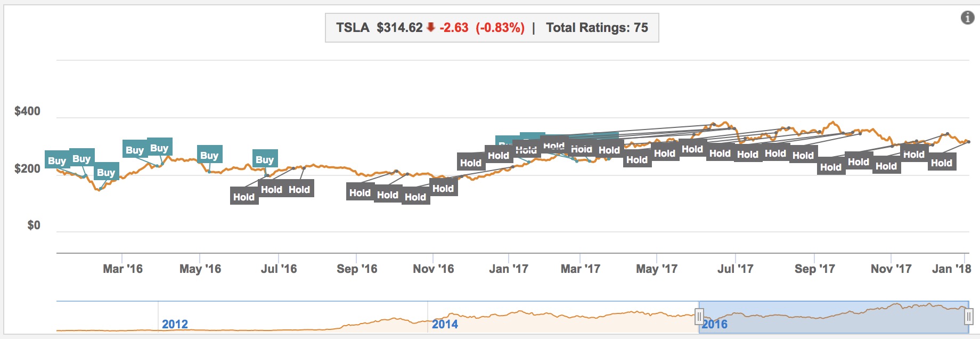Click the rightmost Hold flag near Jan '18
Viewport: 980px width, 339px height.
(x=942, y=164)
